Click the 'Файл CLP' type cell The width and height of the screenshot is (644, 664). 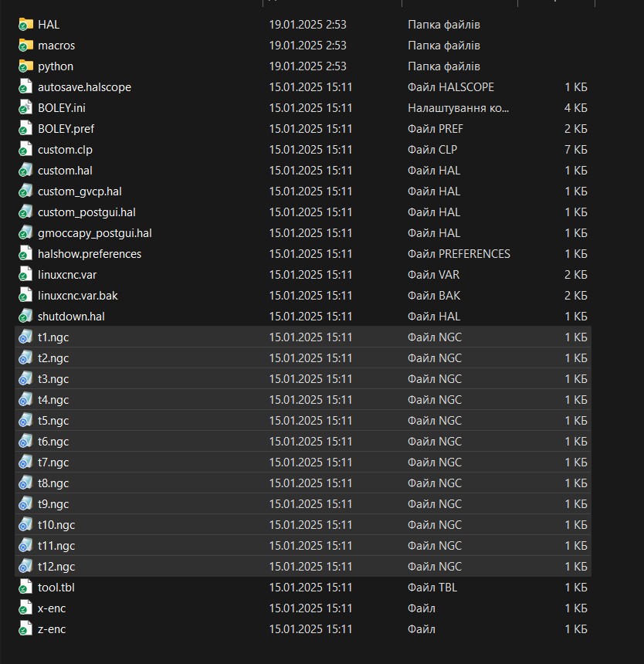tap(432, 150)
